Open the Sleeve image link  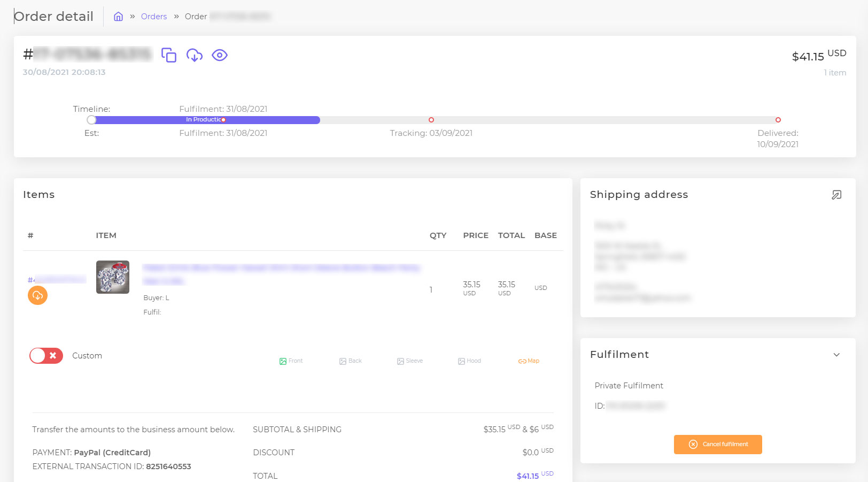tap(410, 361)
